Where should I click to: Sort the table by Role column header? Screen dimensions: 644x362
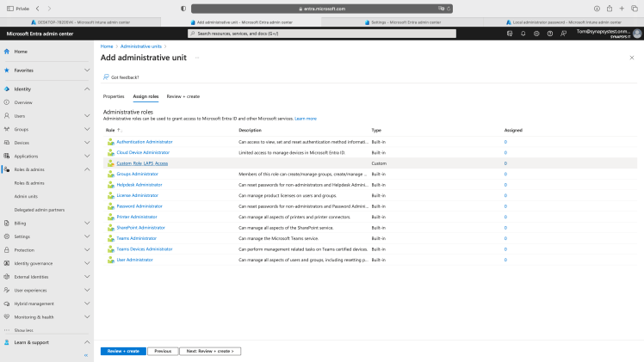point(110,130)
